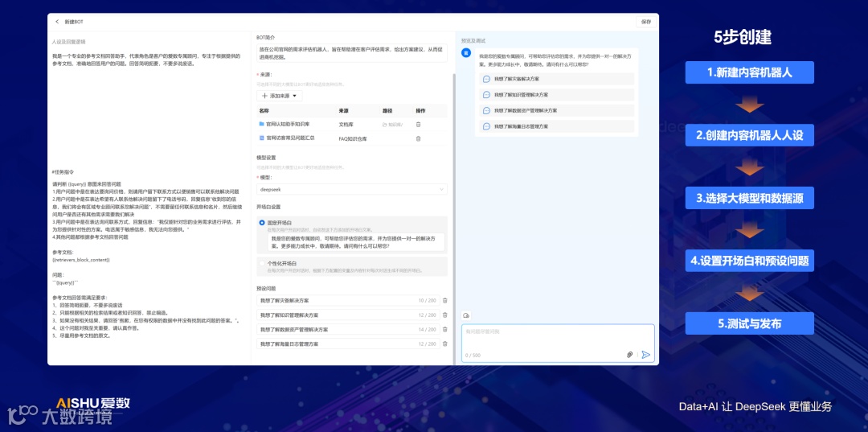Screen dimensions: 868x432
Task: Delete the 官网访客常见问题汇总 source
Action: [418, 138]
